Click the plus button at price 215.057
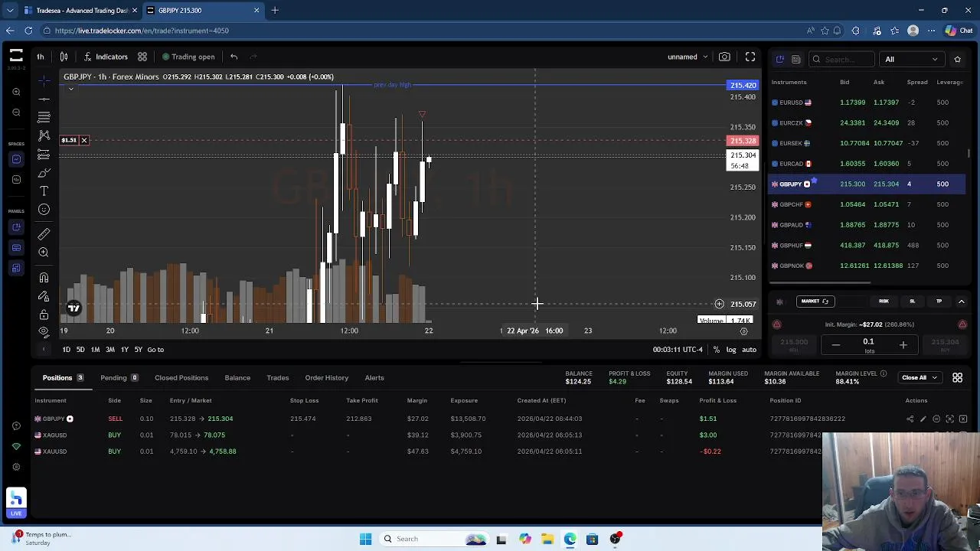The width and height of the screenshot is (980, 551). pyautogui.click(x=719, y=304)
